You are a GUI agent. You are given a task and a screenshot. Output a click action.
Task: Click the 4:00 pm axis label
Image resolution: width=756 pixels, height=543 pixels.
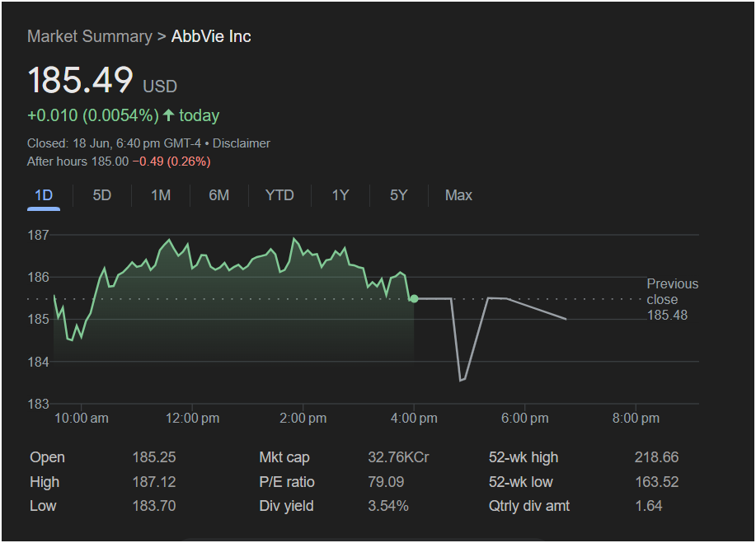click(414, 419)
